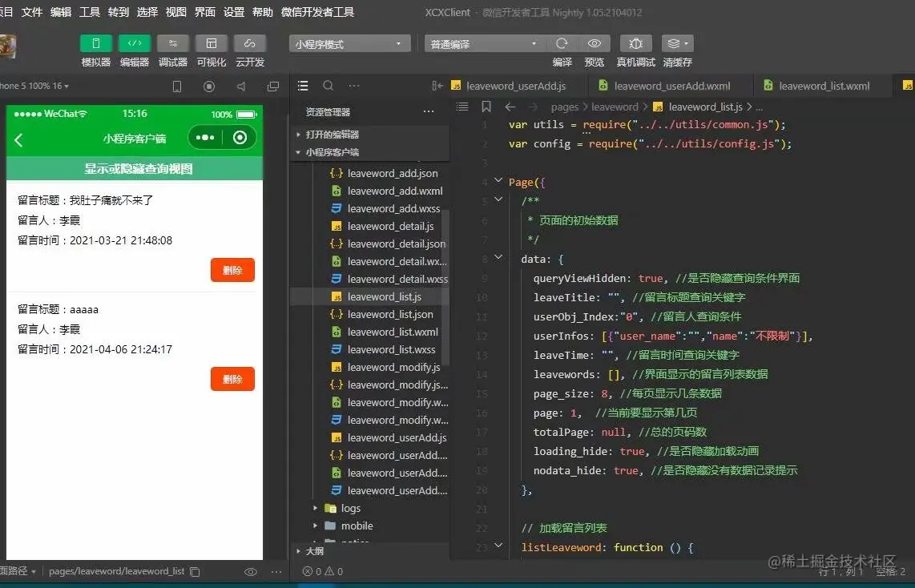
Task: Open the 文件 menu
Action: point(32,12)
